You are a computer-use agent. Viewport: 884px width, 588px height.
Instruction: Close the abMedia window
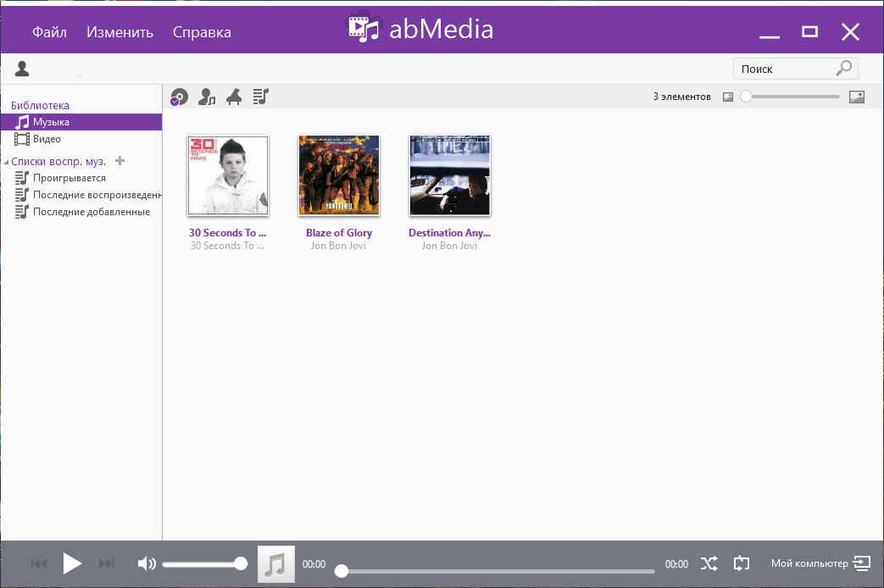pos(850,31)
